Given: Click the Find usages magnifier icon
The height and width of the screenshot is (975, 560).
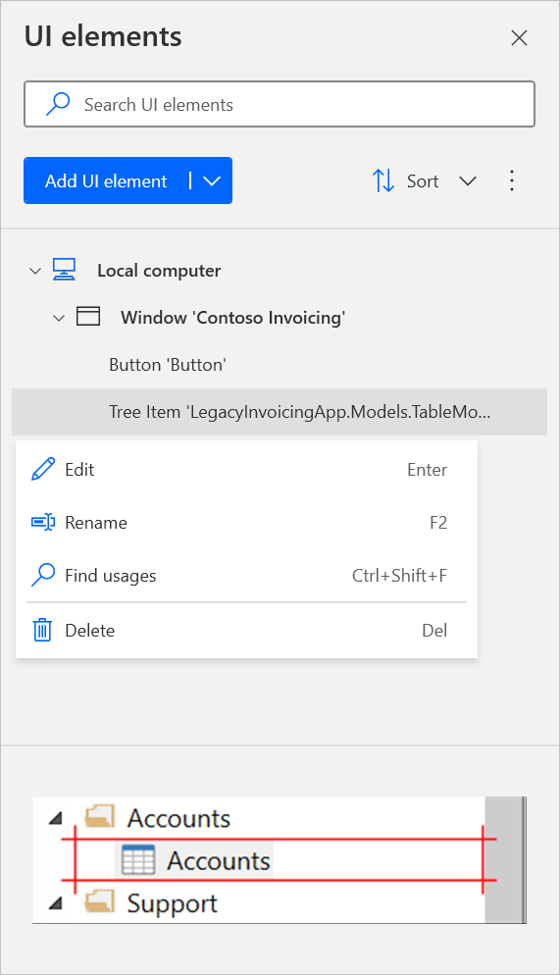Looking at the screenshot, I should click(x=43, y=575).
